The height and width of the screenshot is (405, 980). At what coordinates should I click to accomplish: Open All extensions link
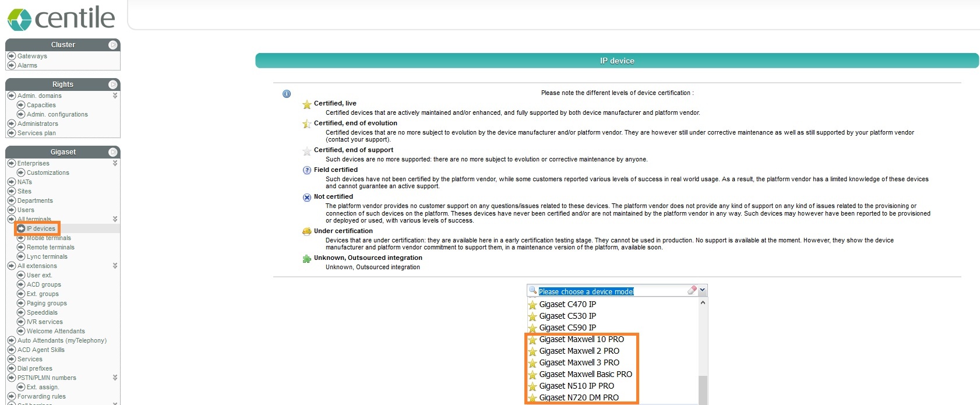[x=37, y=266]
